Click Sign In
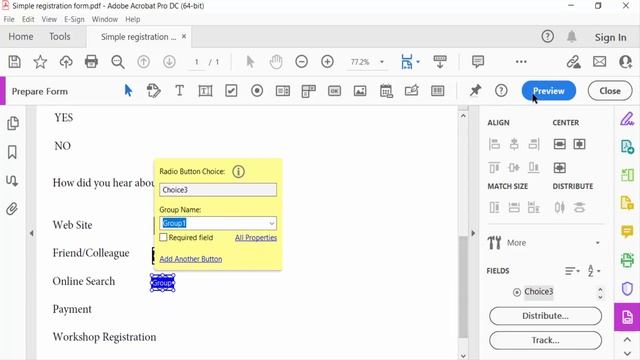The height and width of the screenshot is (360, 640). click(x=610, y=37)
